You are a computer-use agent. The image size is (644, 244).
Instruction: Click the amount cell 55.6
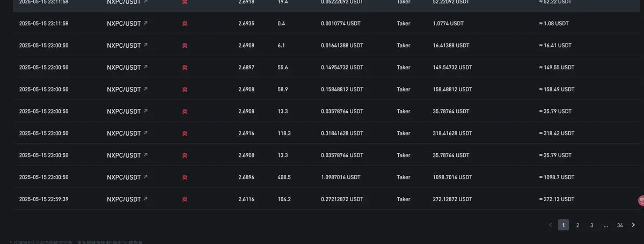283,68
